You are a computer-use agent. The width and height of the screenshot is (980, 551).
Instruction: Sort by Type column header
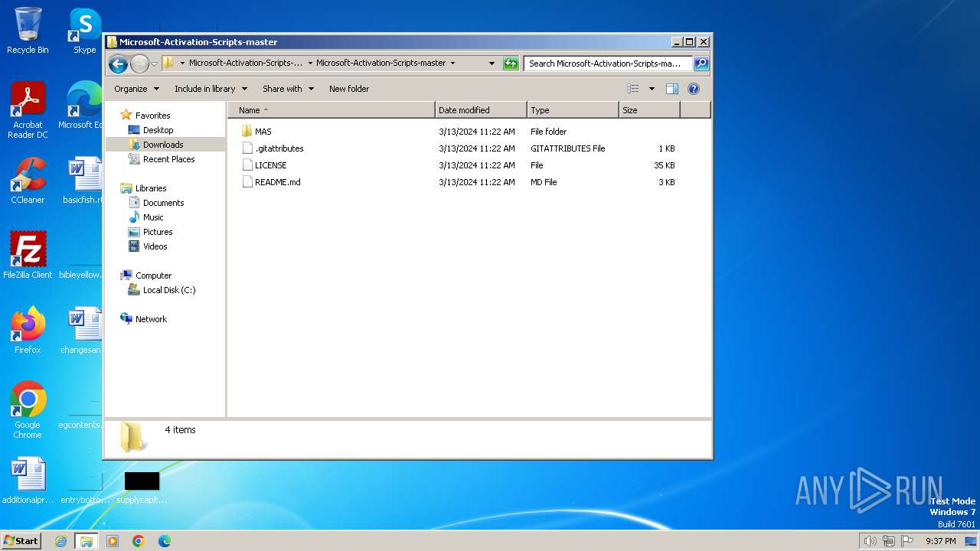[573, 110]
